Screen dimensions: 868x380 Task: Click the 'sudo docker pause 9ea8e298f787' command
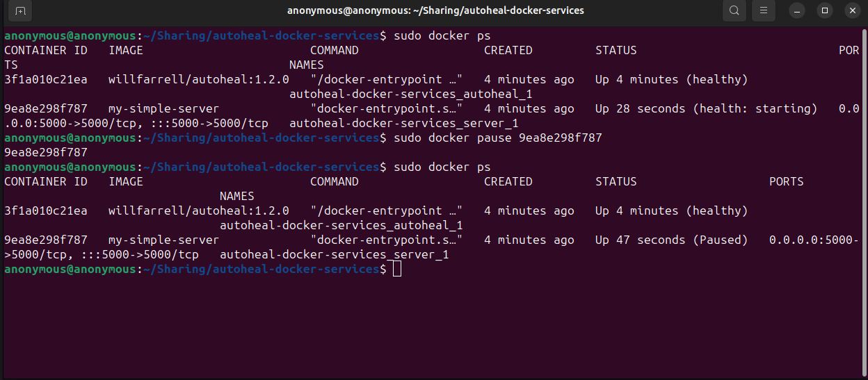[x=497, y=138]
